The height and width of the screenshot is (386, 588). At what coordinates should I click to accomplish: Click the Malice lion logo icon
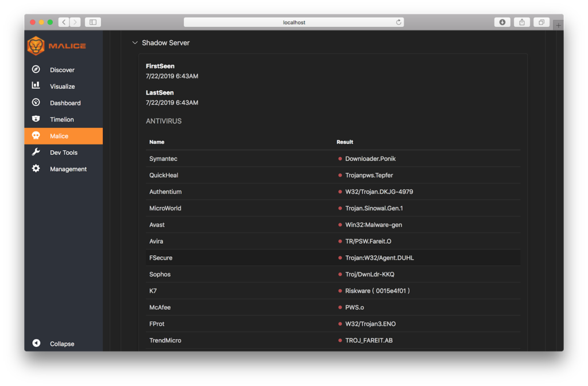(36, 46)
